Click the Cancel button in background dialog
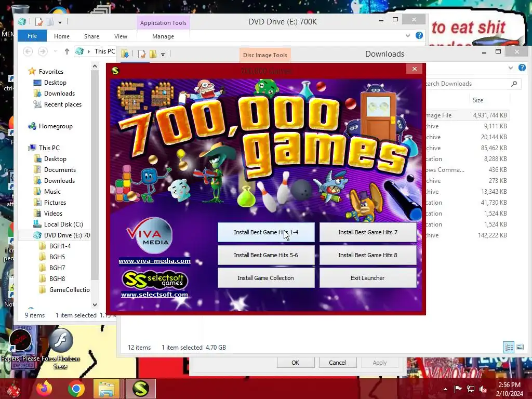Viewport: 532px width, 399px height. coord(337,362)
